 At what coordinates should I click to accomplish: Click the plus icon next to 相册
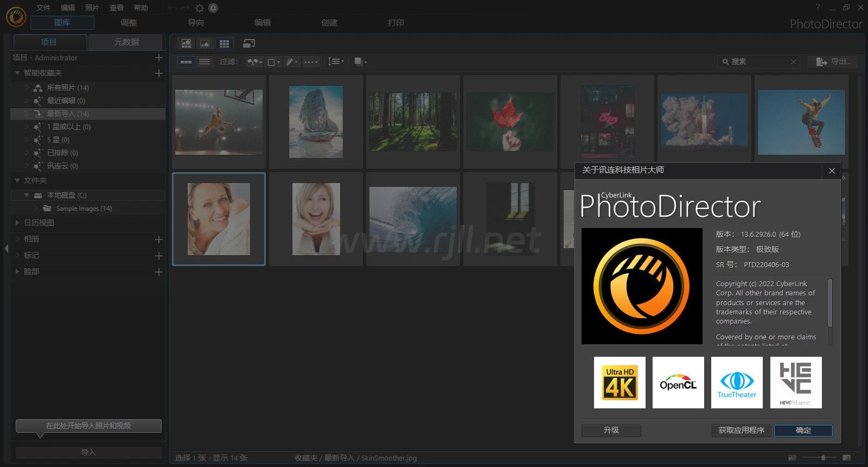point(159,239)
